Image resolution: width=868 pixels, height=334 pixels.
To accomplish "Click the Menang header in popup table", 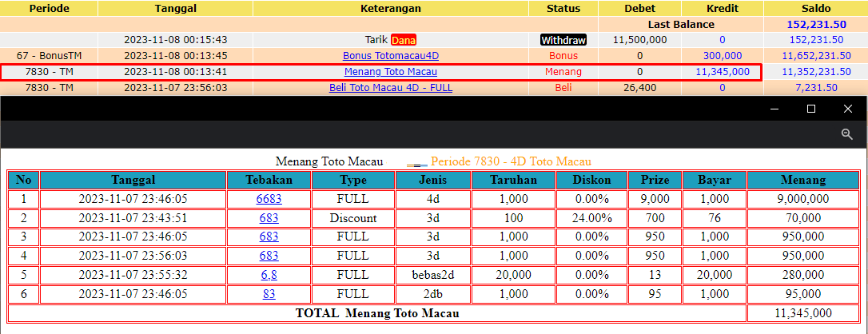I will pyautogui.click(x=802, y=180).
